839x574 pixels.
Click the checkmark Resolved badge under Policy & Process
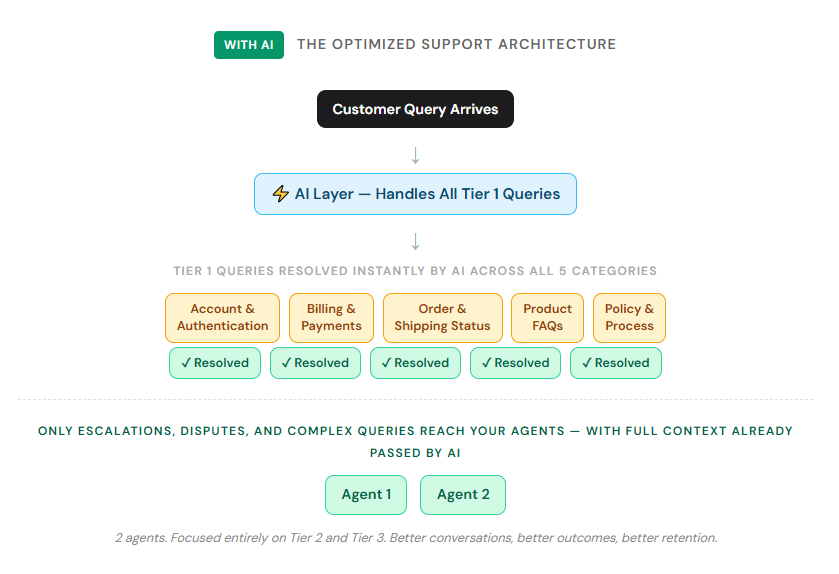615,363
